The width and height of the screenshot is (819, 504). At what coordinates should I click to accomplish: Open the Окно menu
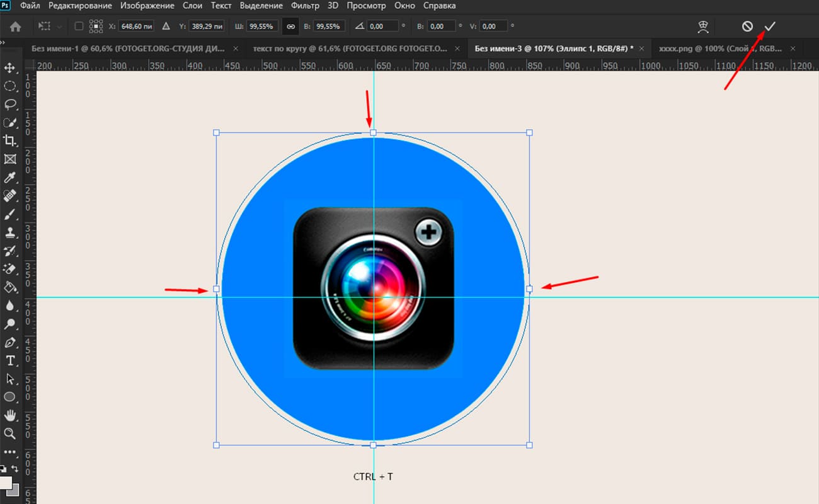(404, 6)
